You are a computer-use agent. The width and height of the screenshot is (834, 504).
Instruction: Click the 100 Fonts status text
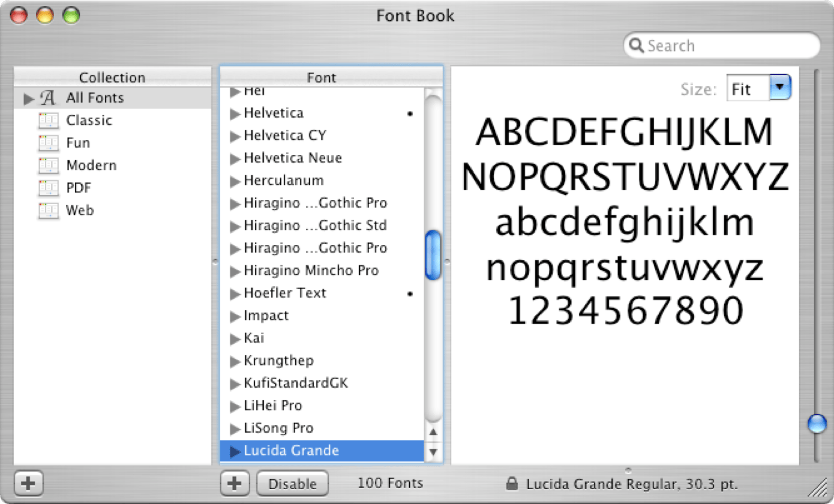(x=390, y=483)
